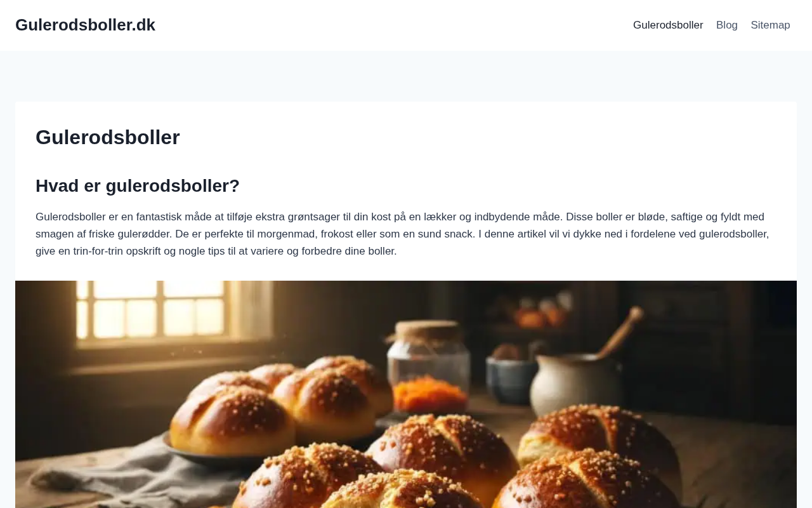
Task: Click the main heading "Gulerodsboller"
Action: tap(108, 137)
